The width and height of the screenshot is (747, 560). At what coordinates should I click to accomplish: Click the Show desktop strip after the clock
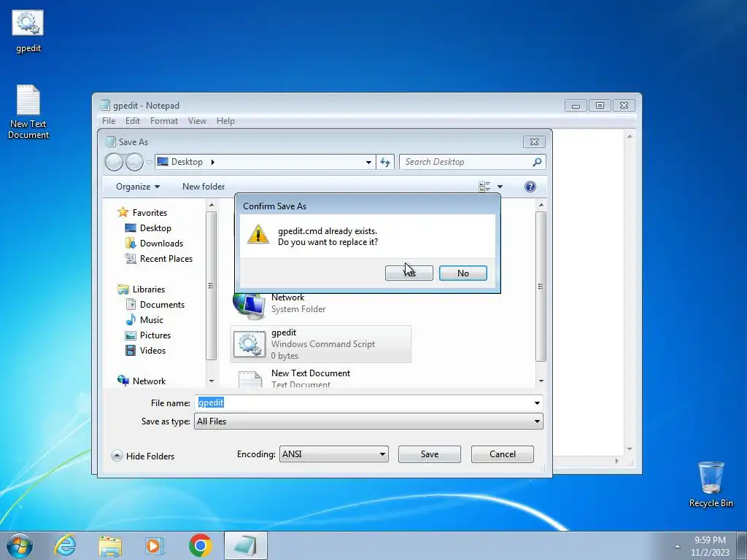[742, 545]
